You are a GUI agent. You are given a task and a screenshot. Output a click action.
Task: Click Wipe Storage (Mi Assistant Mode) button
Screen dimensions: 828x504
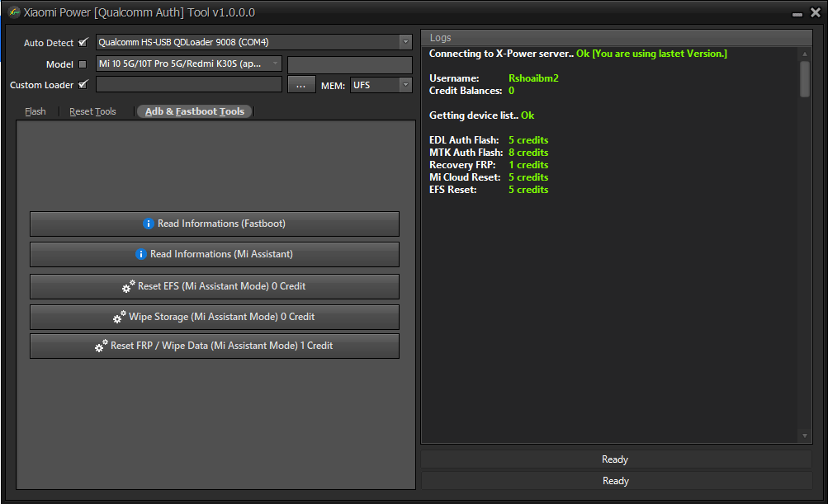point(215,317)
